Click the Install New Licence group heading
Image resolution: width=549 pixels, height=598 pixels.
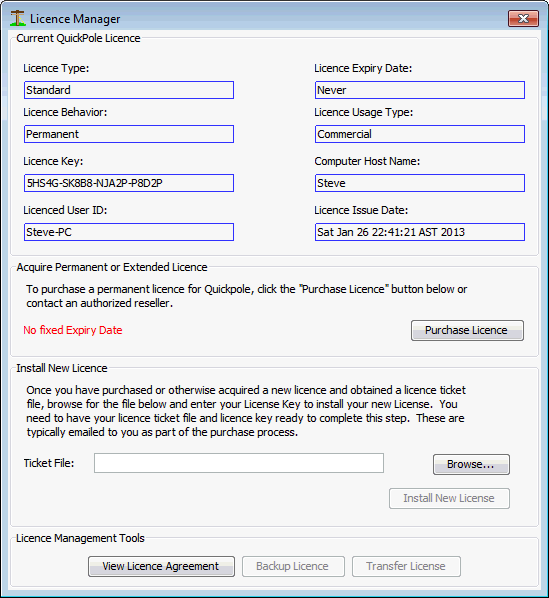click(62, 368)
